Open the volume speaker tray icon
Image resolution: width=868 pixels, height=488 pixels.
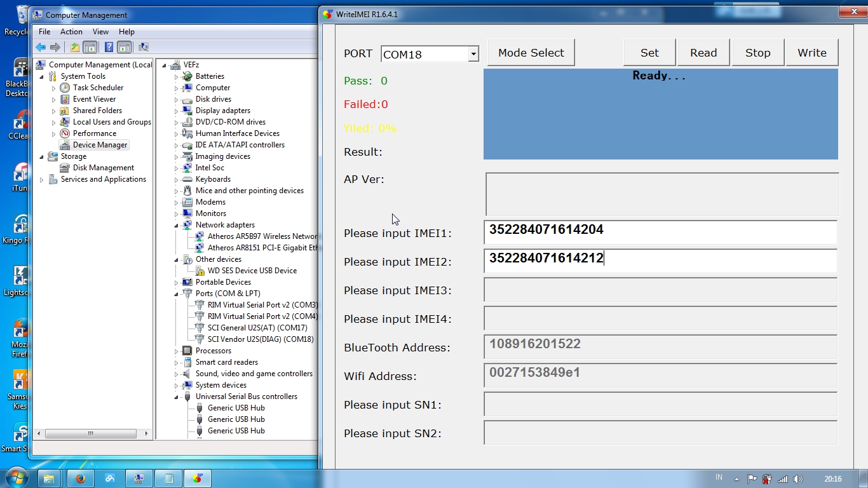798,479
